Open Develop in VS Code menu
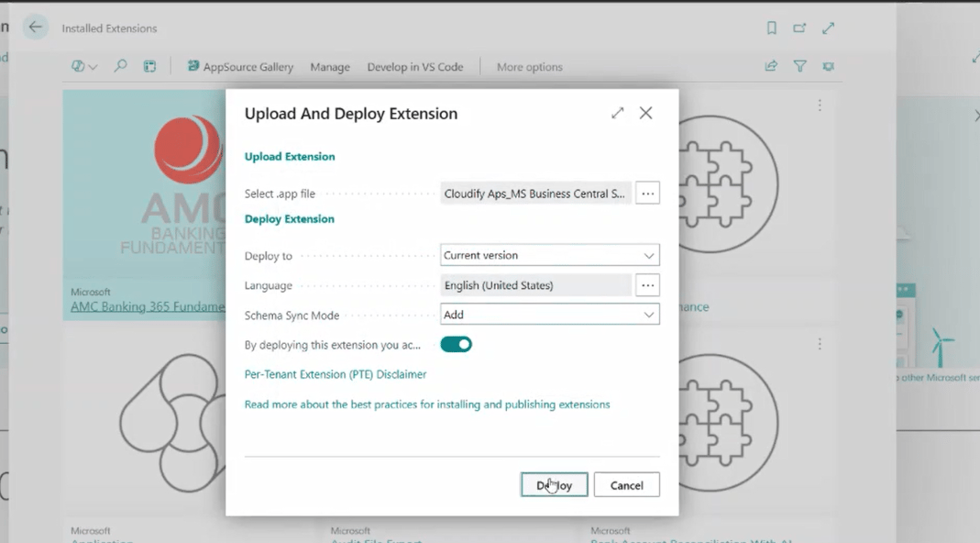Screen dimensions: 980x543 pyautogui.click(x=415, y=67)
